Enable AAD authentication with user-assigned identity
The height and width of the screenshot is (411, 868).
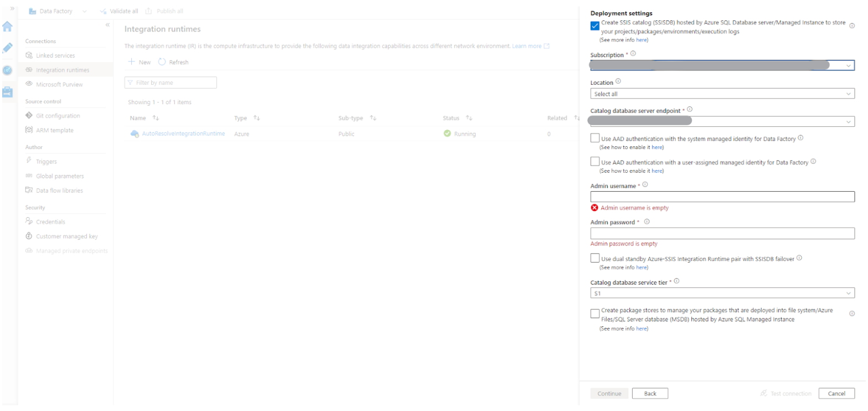pyautogui.click(x=595, y=162)
